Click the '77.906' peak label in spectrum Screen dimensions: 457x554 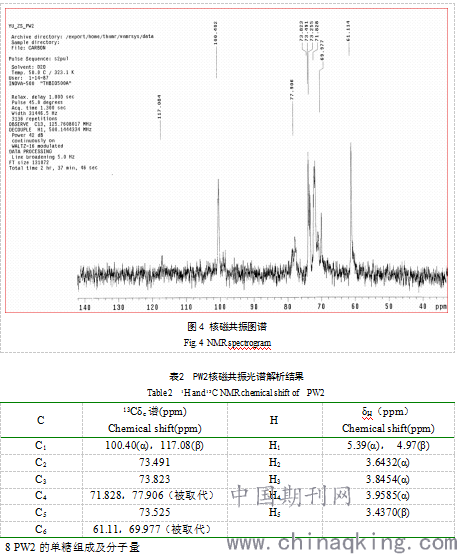tap(292, 90)
